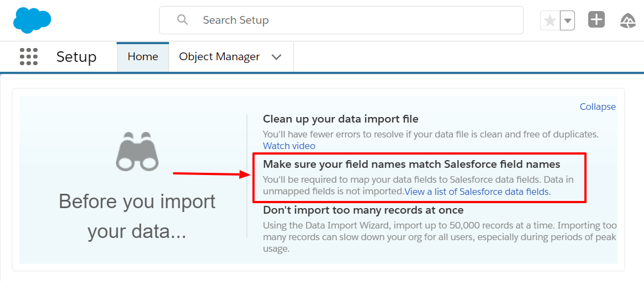The width and height of the screenshot is (644, 281).
Task: Focus the Search Setup input field
Action: coord(341,20)
